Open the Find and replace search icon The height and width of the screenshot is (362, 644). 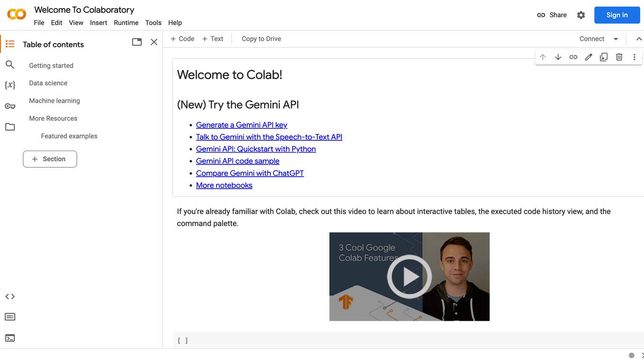[x=10, y=64]
